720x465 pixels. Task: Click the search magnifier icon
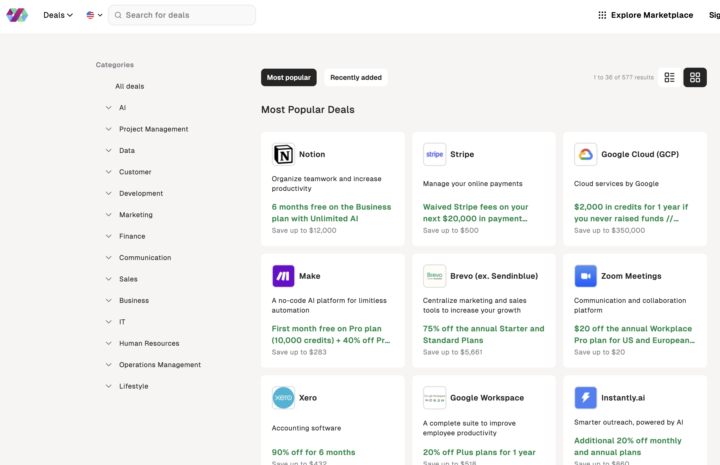tap(118, 15)
